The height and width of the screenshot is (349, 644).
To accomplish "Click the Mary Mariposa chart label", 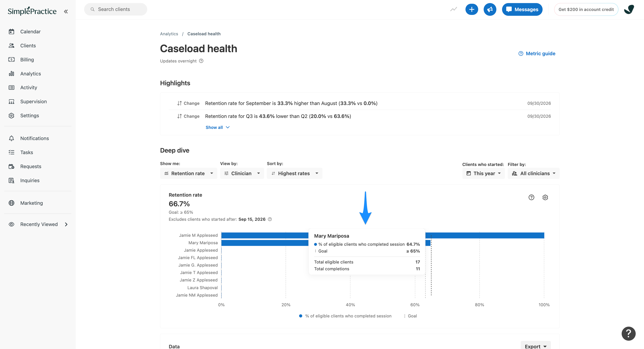I will pyautogui.click(x=203, y=243).
